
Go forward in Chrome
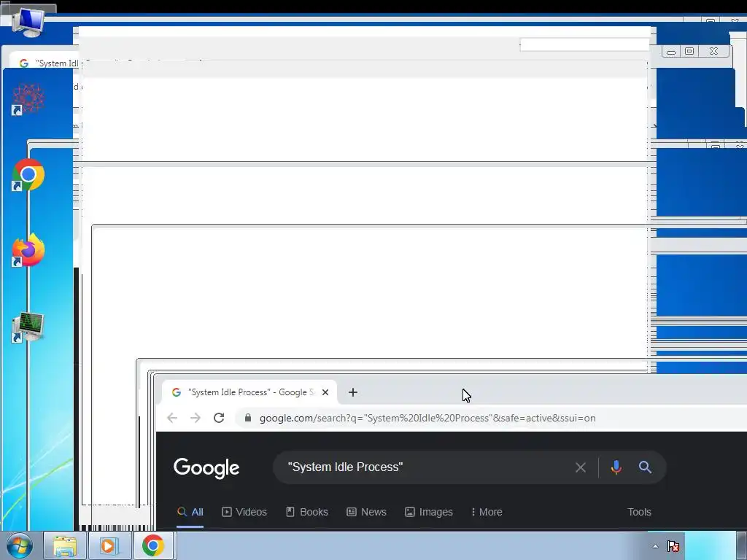pyautogui.click(x=196, y=418)
